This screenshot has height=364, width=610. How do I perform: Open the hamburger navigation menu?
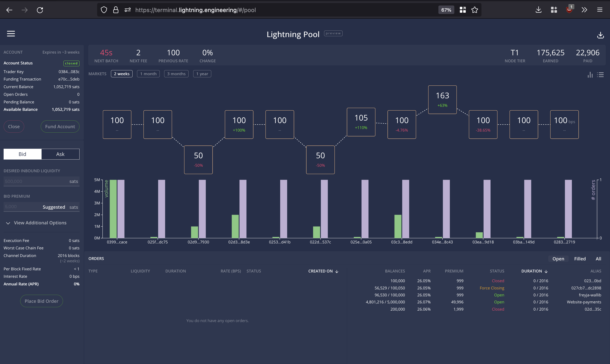(11, 34)
